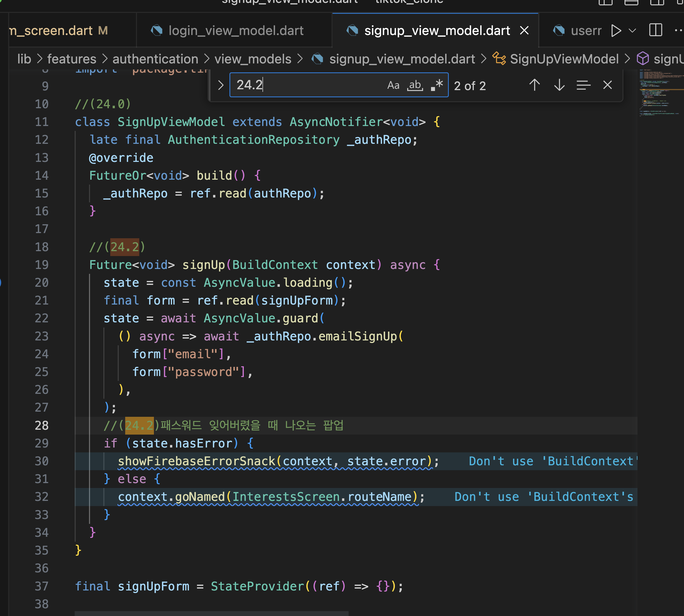Toggle Use Regular Expression option
684x616 pixels.
coord(437,85)
